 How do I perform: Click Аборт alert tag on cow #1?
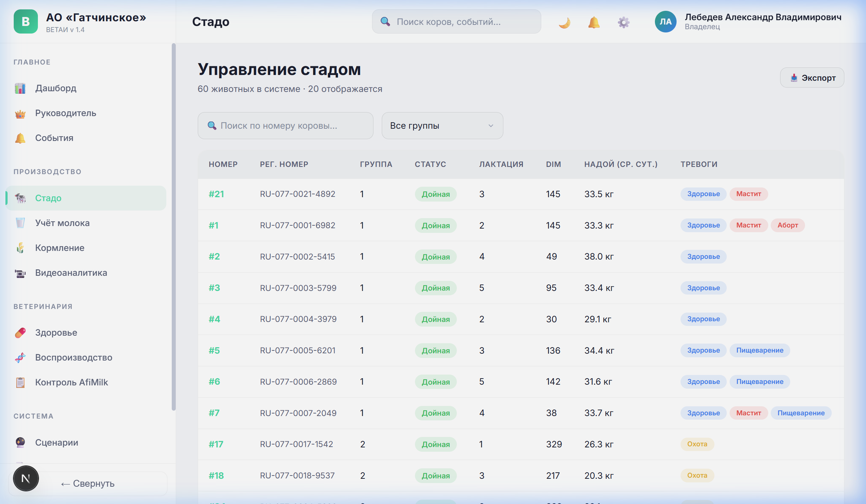click(x=787, y=225)
